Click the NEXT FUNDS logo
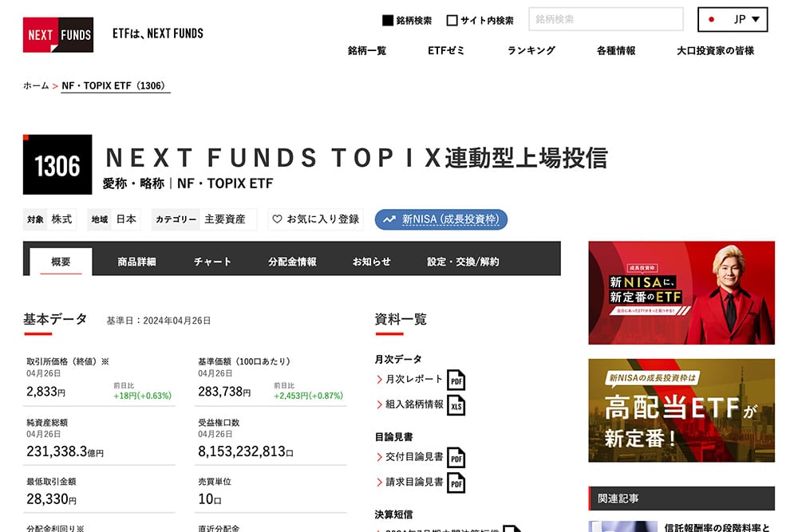Image resolution: width=798 pixels, height=532 pixels. point(58,34)
